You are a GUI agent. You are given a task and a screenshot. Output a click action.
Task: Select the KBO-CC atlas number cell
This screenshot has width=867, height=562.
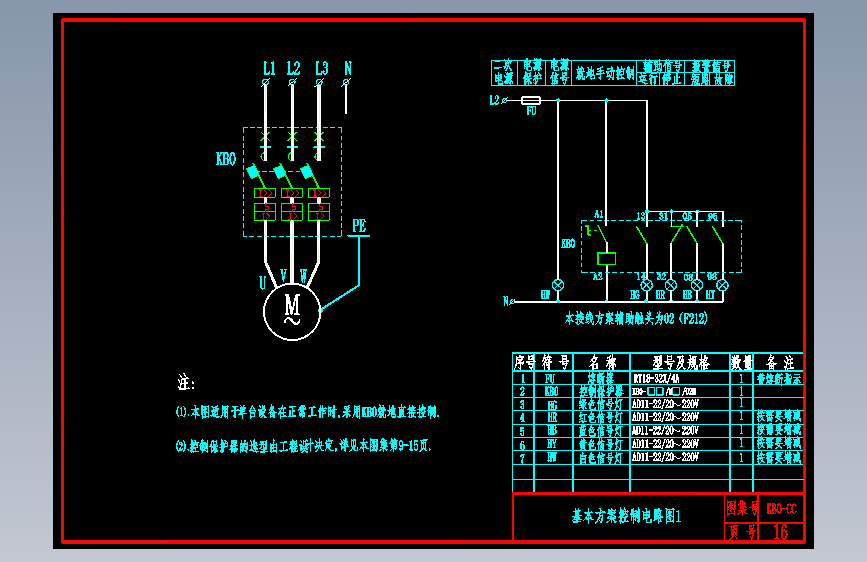pyautogui.click(x=782, y=508)
